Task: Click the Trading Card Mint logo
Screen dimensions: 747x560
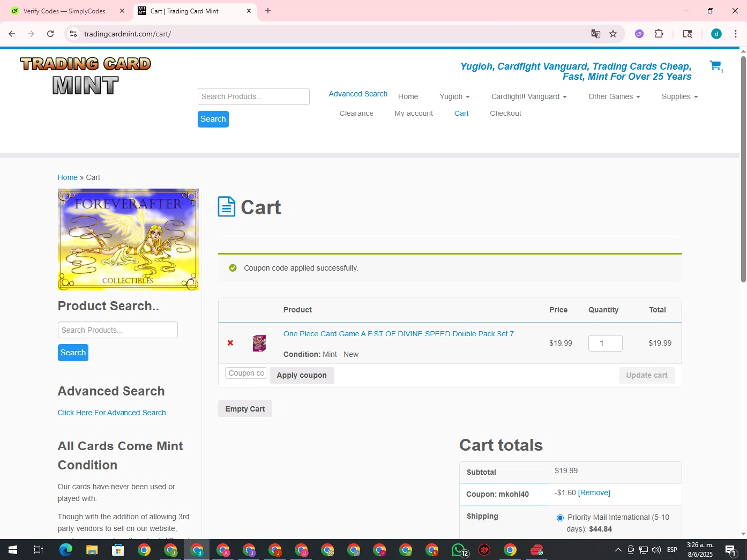Action: click(85, 75)
